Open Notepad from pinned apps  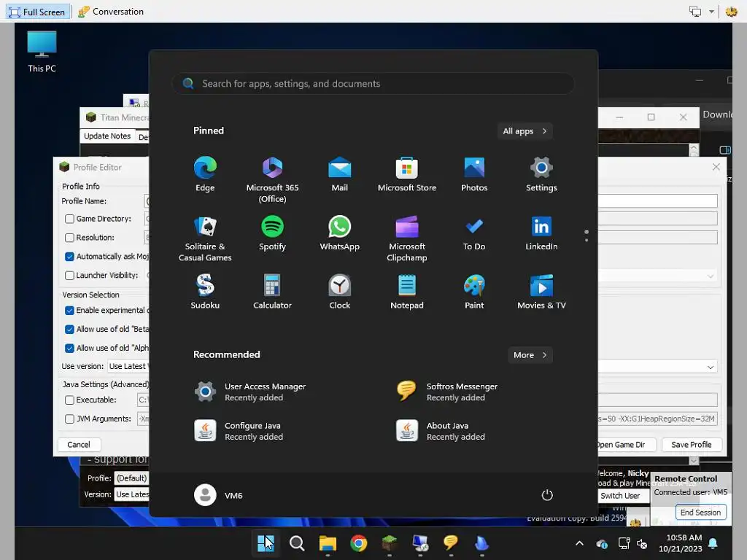(x=407, y=292)
